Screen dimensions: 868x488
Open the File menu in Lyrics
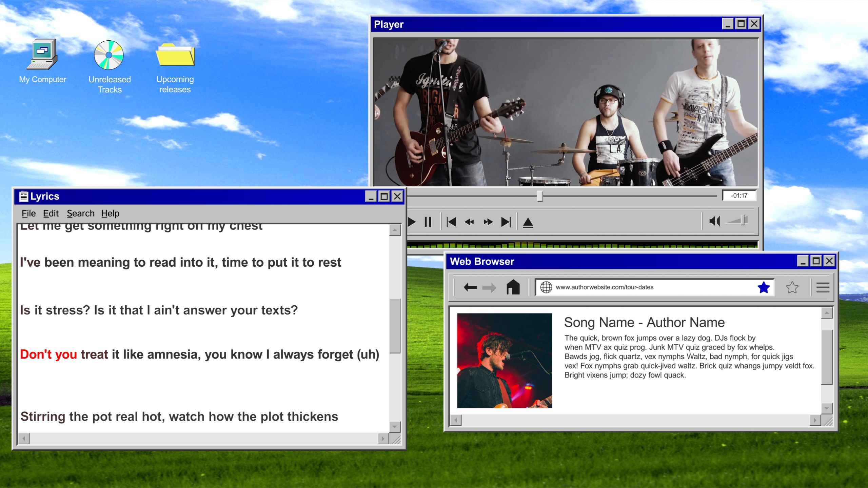point(28,213)
